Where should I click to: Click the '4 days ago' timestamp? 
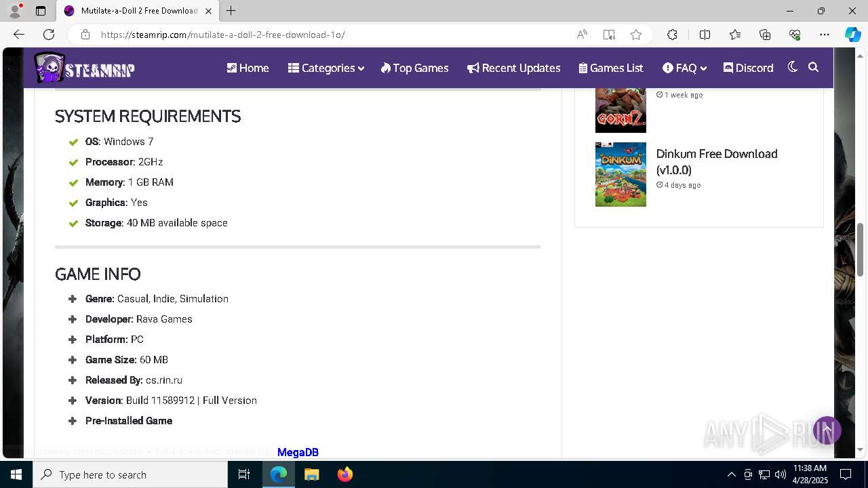click(x=679, y=185)
